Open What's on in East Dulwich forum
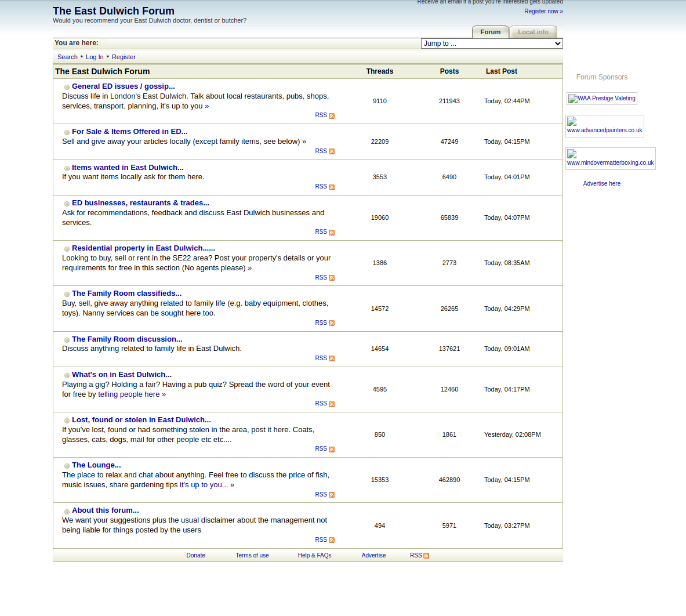This screenshot has height=616, width=686. click(121, 375)
